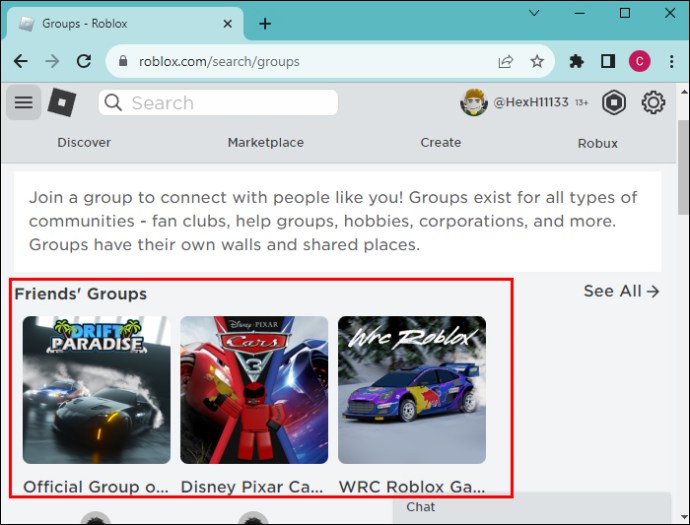Viewport: 690px width, 525px height.
Task: Click the Roblox logo home icon
Action: click(62, 102)
